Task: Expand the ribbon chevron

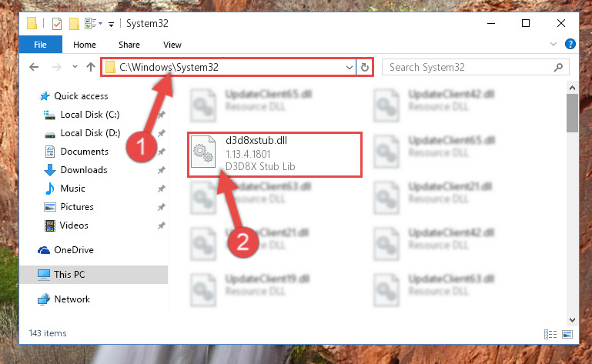Action: (554, 44)
